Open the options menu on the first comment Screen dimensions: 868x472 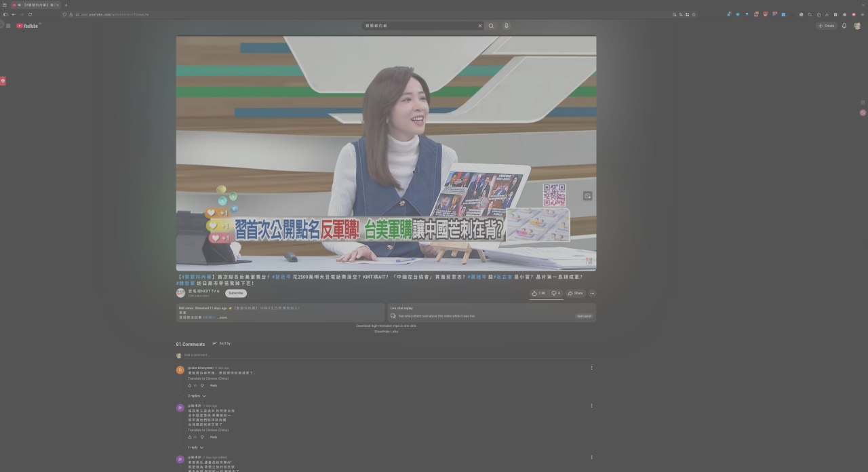pos(591,368)
